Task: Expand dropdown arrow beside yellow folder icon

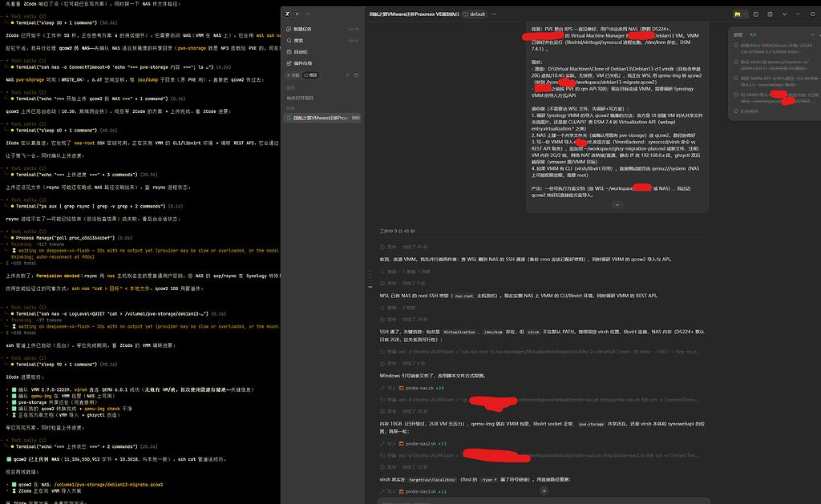Action: coord(745,14)
